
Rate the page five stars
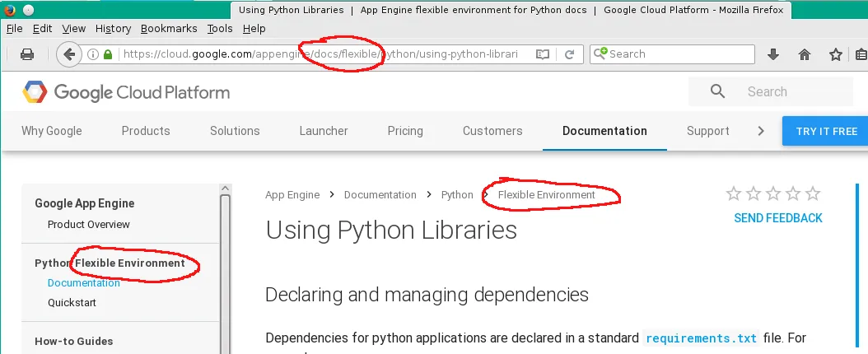813,194
